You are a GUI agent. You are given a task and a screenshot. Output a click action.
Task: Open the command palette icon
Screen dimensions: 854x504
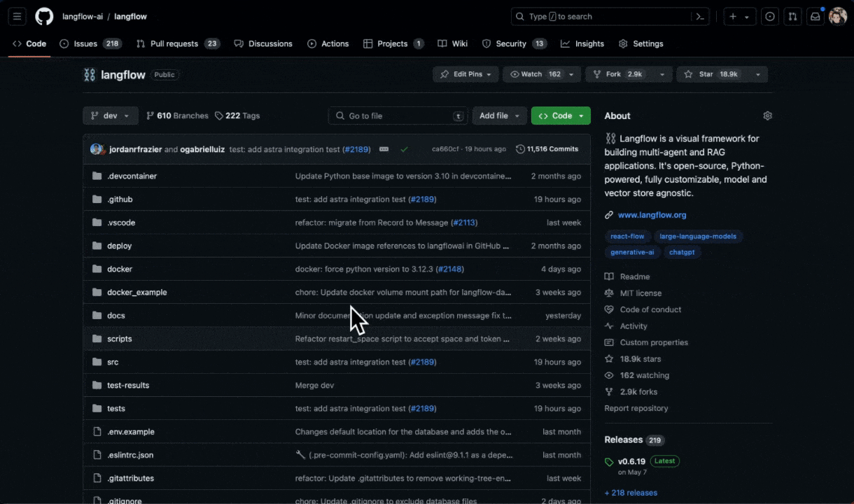click(700, 16)
